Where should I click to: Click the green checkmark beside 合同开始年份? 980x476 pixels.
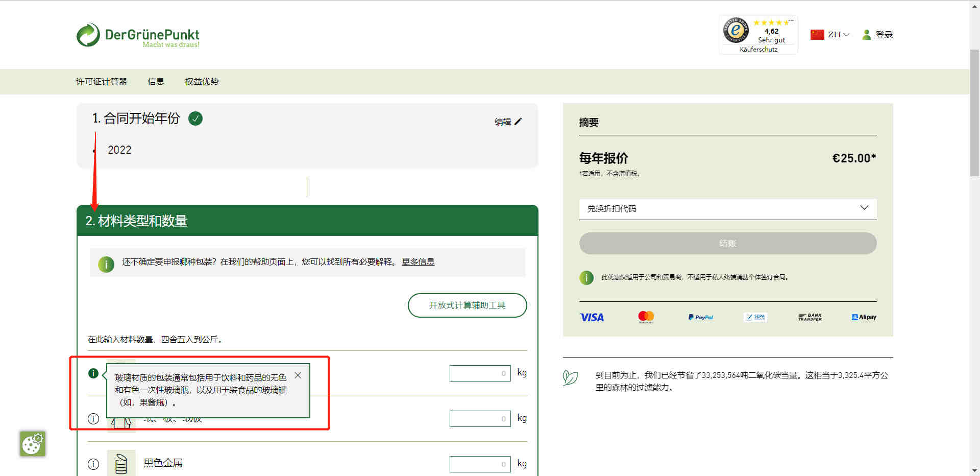coord(195,118)
